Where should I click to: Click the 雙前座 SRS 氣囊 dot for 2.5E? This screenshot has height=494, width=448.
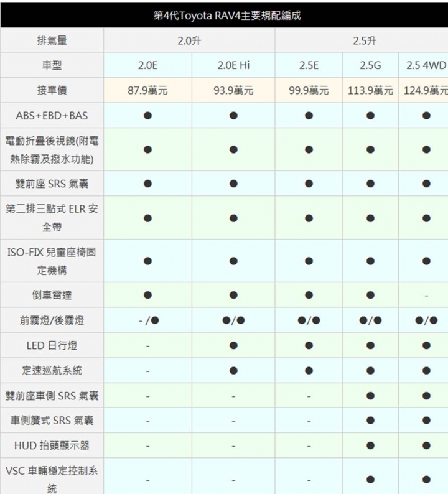(309, 184)
